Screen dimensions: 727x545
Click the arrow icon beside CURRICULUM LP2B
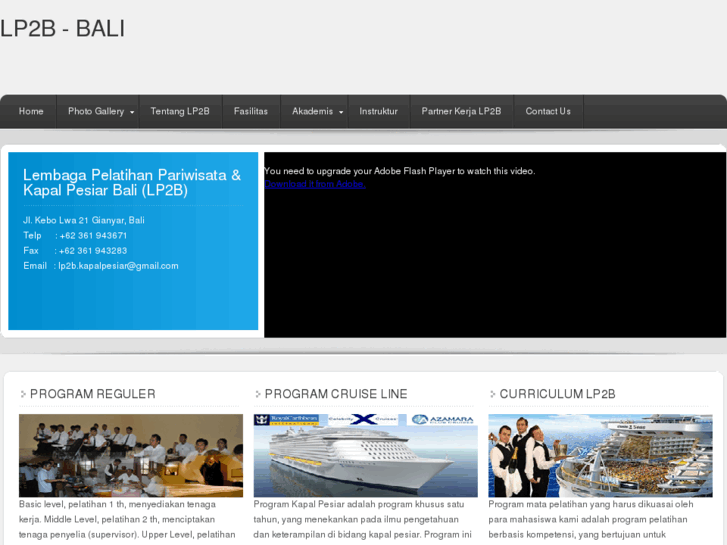492,394
